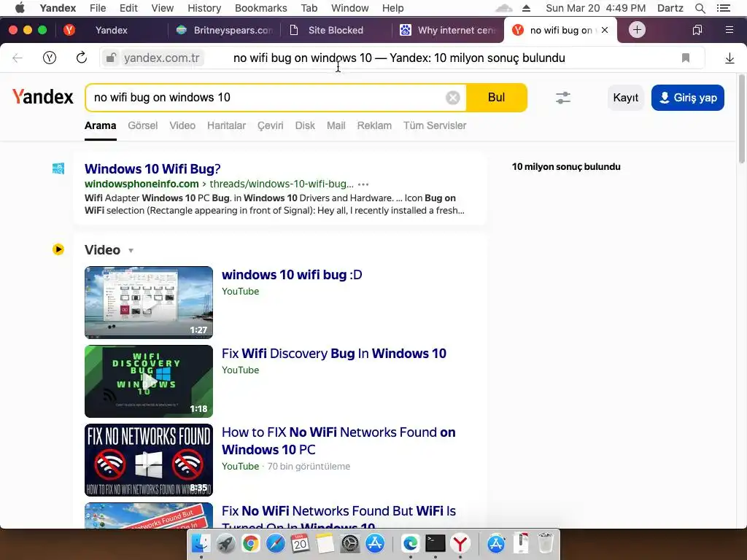Reload the page with the refresh icon
Image resolution: width=747 pixels, height=560 pixels.
tap(82, 58)
